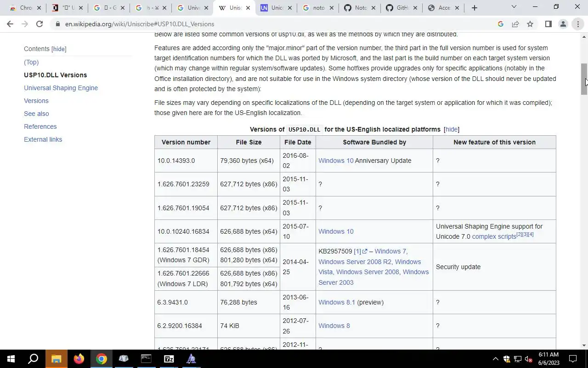This screenshot has width=588, height=368.
Task: Open citation reference [4]
Action: click(x=531, y=235)
